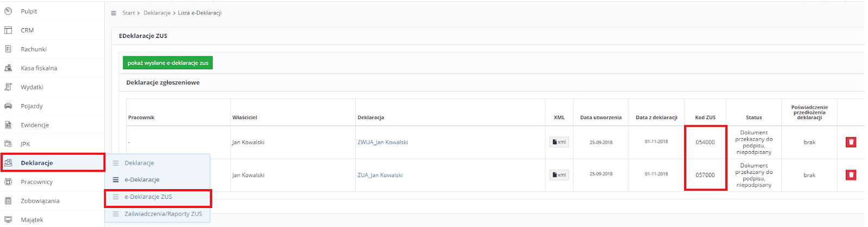This screenshot has width=868, height=227.
Task: Select the Pojazdy car icon
Action: pos(8,106)
